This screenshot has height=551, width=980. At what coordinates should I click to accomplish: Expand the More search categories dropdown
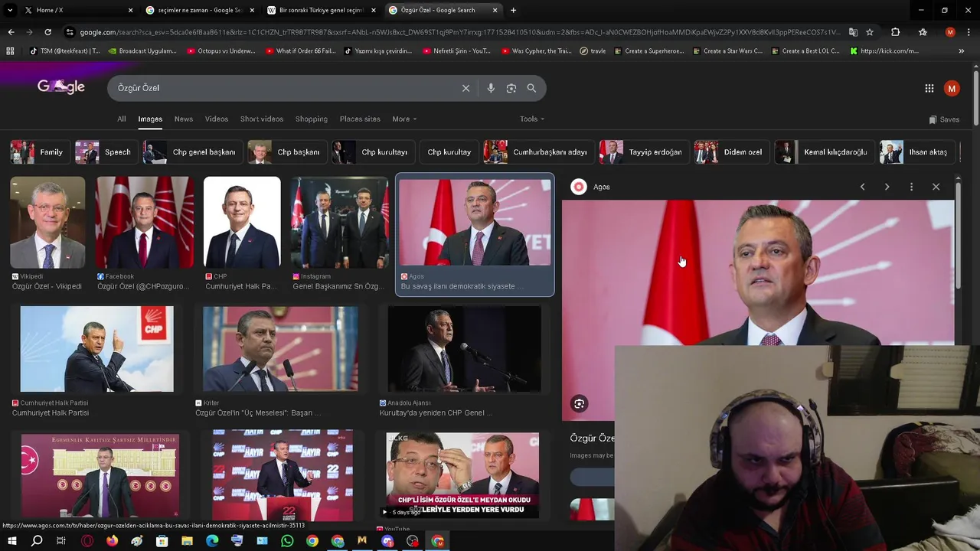(404, 119)
